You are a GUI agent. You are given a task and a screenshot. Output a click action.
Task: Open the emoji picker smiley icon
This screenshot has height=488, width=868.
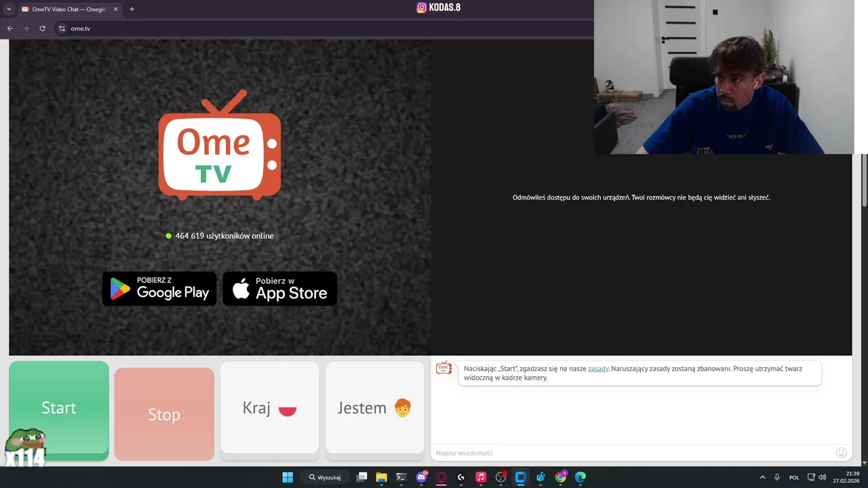click(x=841, y=453)
